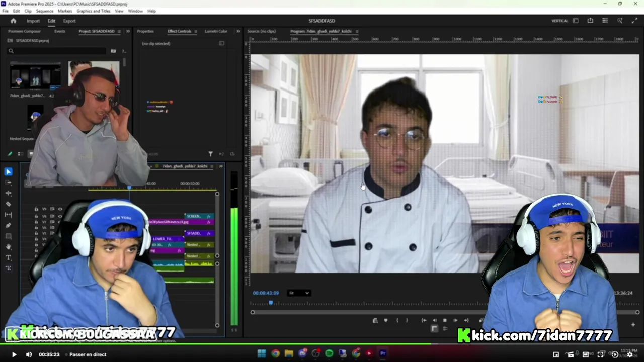Select the Slip tool
The height and width of the screenshot is (362, 644).
(8, 215)
